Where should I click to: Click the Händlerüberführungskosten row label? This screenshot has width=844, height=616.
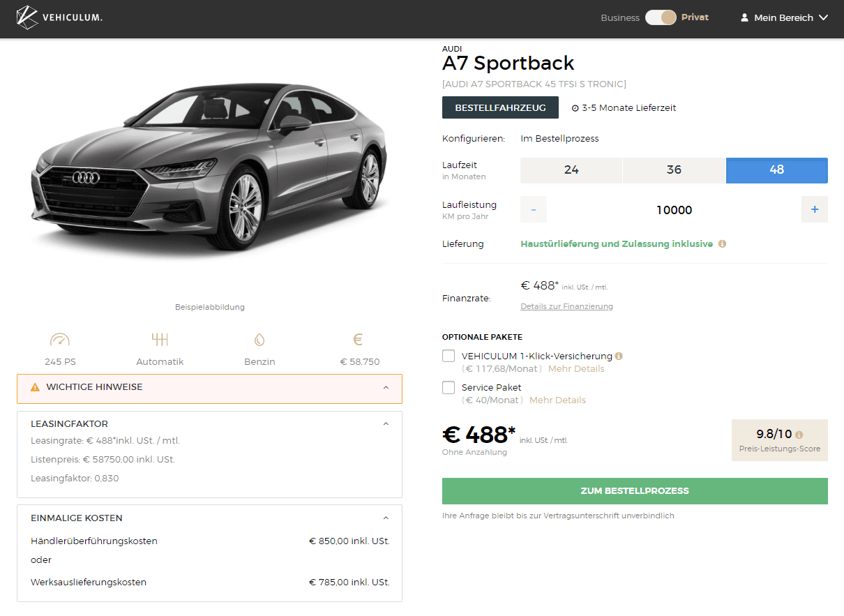tap(94, 541)
